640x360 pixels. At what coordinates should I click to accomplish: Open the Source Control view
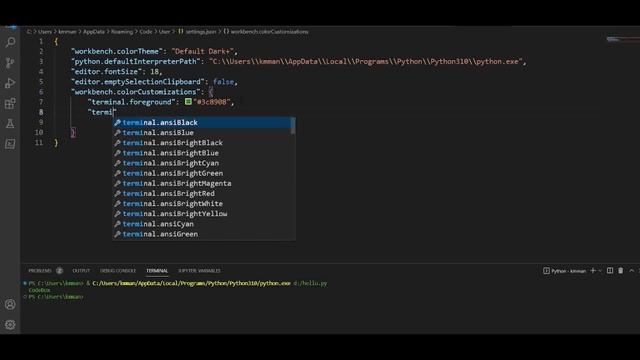click(x=10, y=63)
